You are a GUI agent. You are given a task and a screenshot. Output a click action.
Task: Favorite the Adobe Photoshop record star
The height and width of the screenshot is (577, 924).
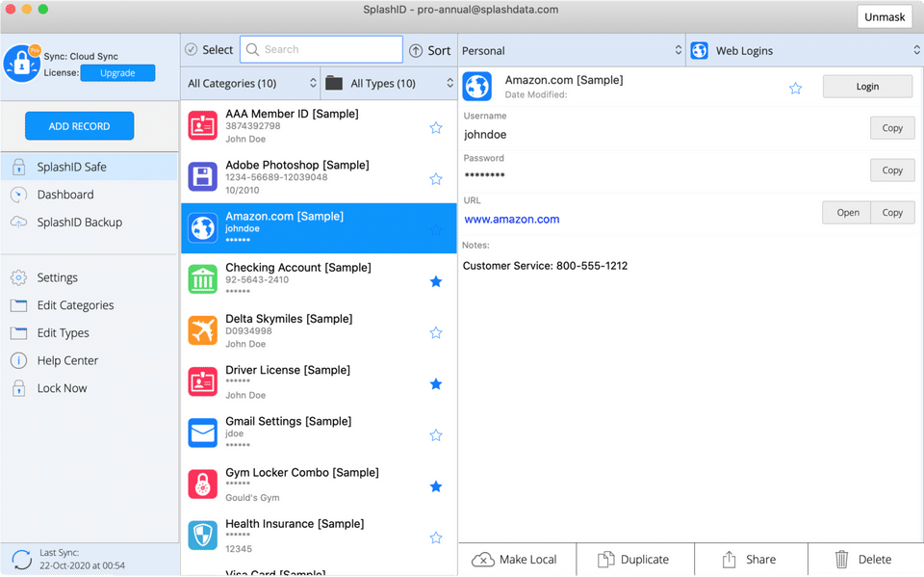436,179
